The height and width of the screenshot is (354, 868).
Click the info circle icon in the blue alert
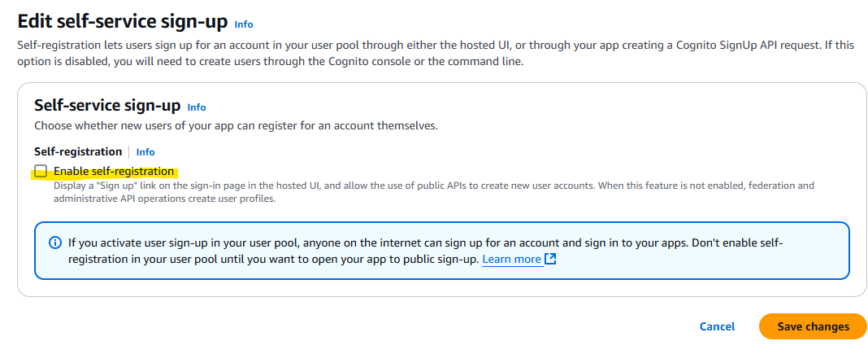(x=55, y=243)
